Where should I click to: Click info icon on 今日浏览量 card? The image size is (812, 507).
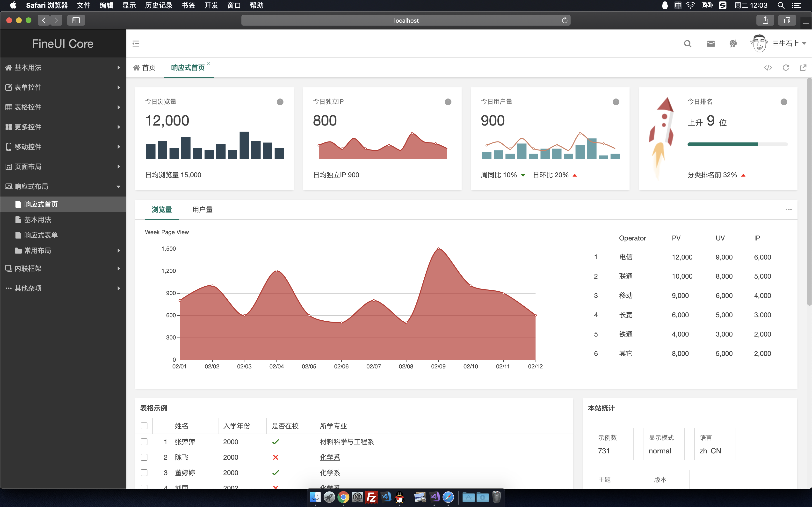click(x=280, y=102)
